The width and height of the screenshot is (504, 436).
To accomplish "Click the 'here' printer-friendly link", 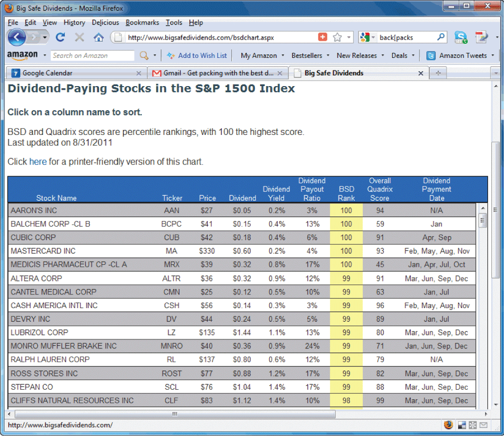I will pyautogui.click(x=38, y=162).
